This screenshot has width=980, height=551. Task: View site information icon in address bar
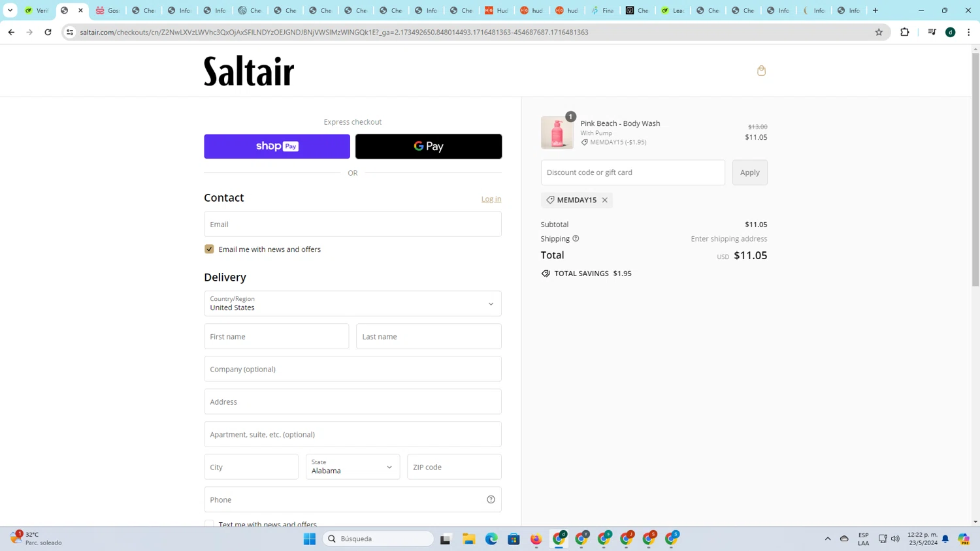70,32
